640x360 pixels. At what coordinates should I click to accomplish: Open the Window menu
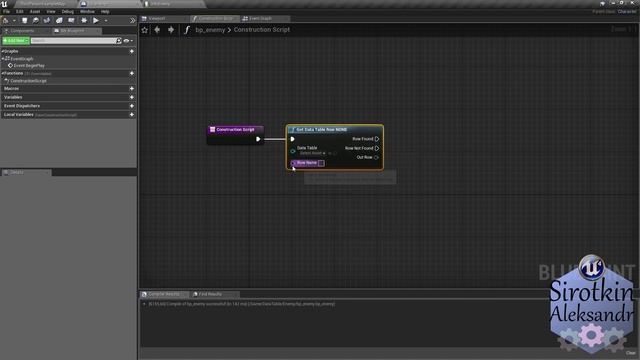[x=87, y=12]
